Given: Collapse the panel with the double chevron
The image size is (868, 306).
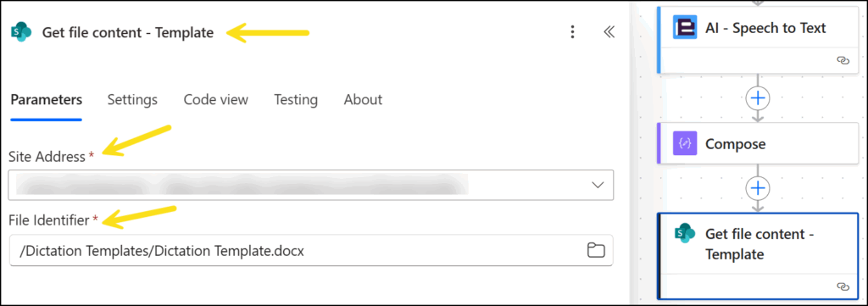Looking at the screenshot, I should 609,32.
